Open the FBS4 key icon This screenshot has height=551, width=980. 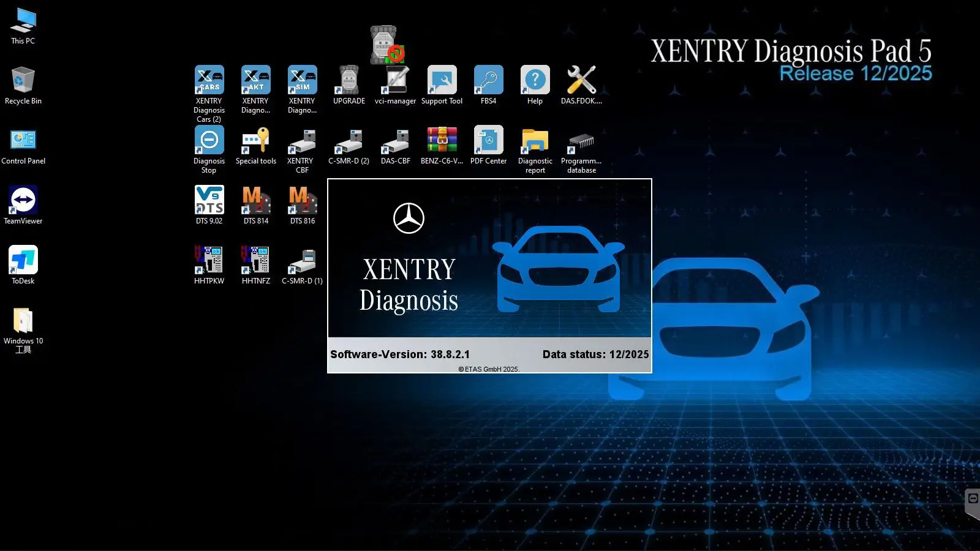pos(488,80)
